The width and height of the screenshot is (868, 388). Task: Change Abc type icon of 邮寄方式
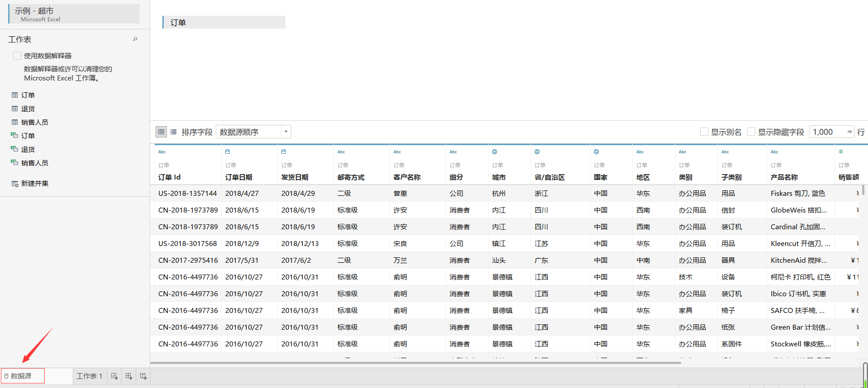(x=341, y=152)
